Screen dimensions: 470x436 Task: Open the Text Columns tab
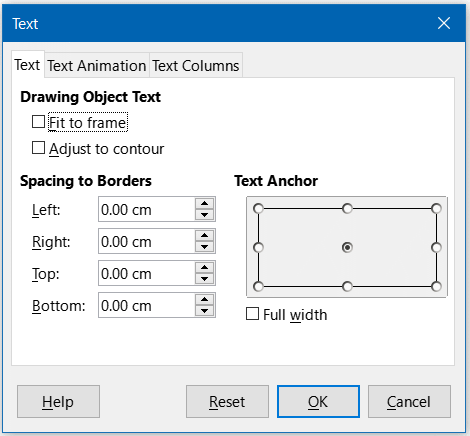coord(196,65)
